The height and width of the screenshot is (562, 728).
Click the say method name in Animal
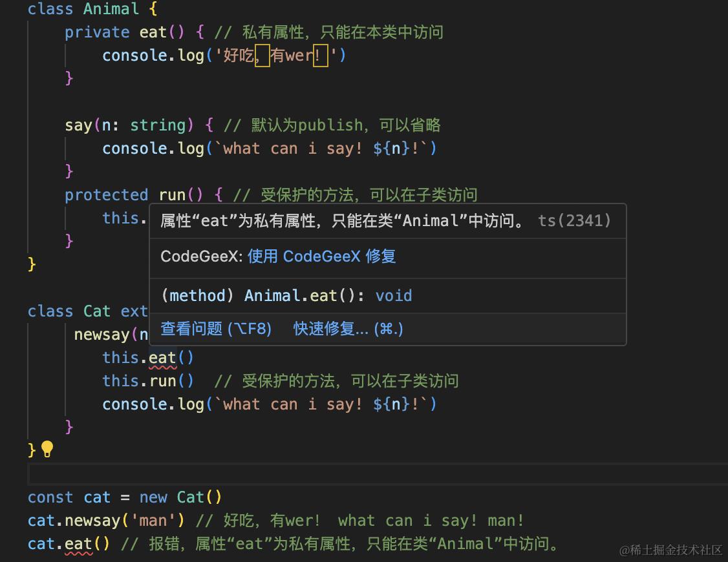point(78,125)
